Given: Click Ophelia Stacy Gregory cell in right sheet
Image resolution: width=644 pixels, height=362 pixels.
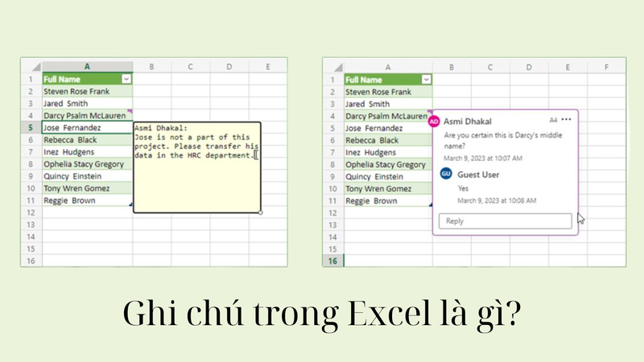Looking at the screenshot, I should click(388, 164).
